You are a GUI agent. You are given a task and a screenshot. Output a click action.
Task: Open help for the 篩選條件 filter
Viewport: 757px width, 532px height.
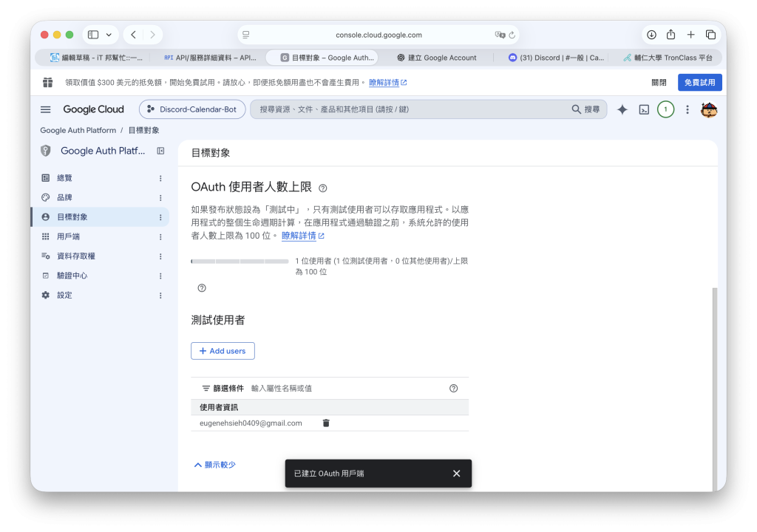click(x=453, y=388)
